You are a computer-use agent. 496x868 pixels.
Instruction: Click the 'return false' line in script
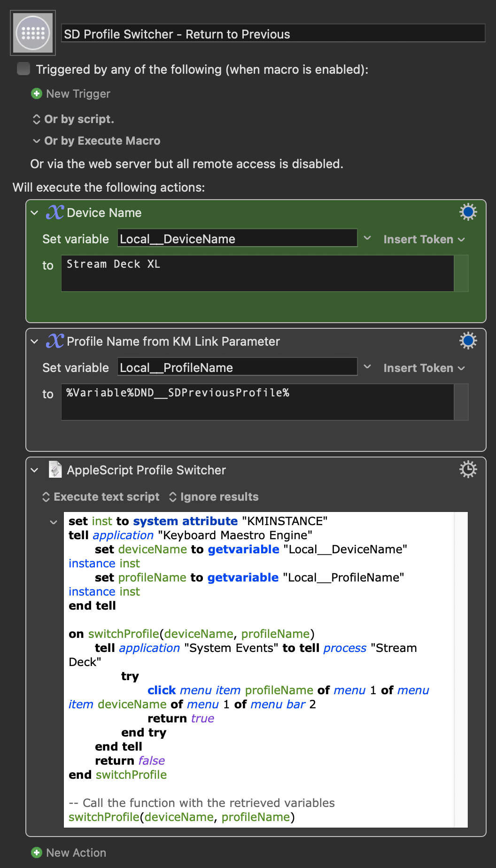point(130,760)
